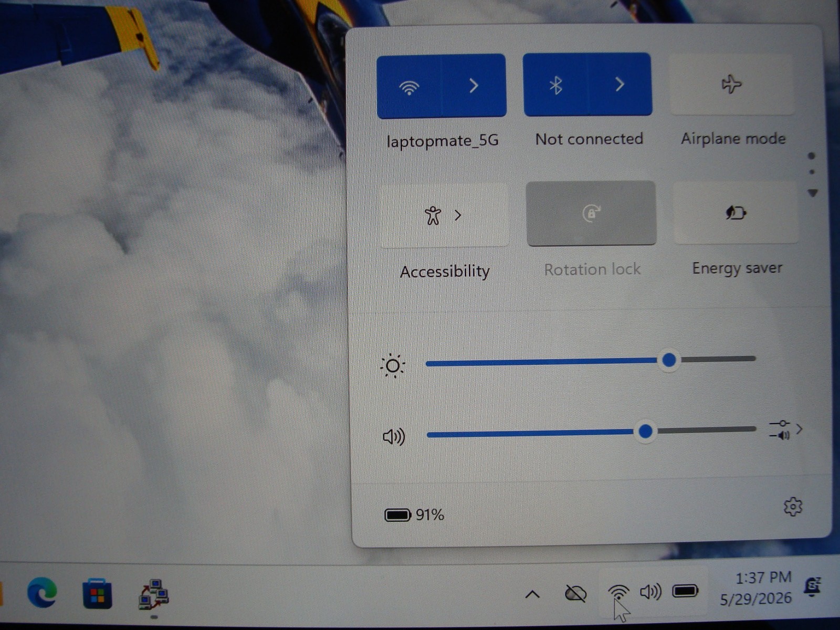Toggle Bluetooth in quick settings

click(x=555, y=85)
